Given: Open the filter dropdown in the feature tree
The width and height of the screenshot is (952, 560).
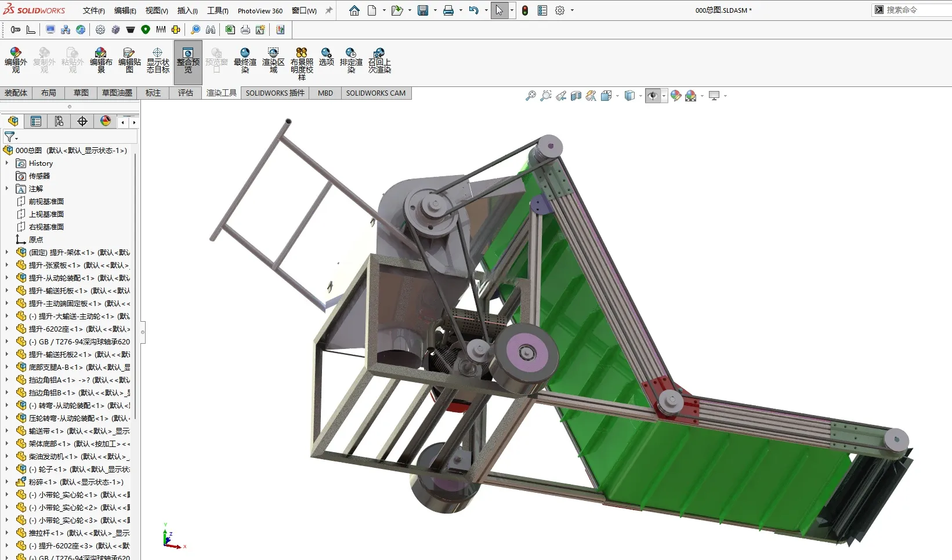Looking at the screenshot, I should pyautogui.click(x=11, y=137).
